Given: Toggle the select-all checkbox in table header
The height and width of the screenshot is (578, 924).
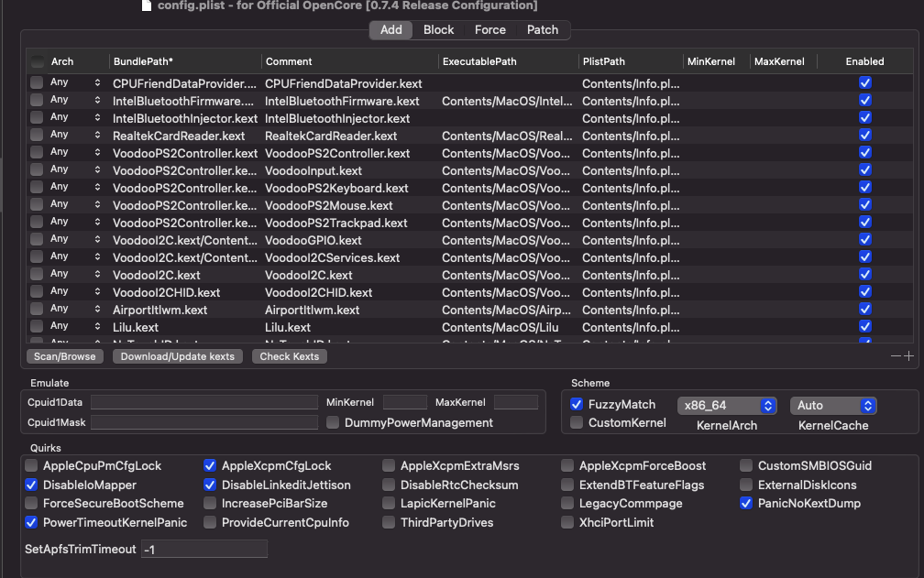Looking at the screenshot, I should (x=37, y=62).
